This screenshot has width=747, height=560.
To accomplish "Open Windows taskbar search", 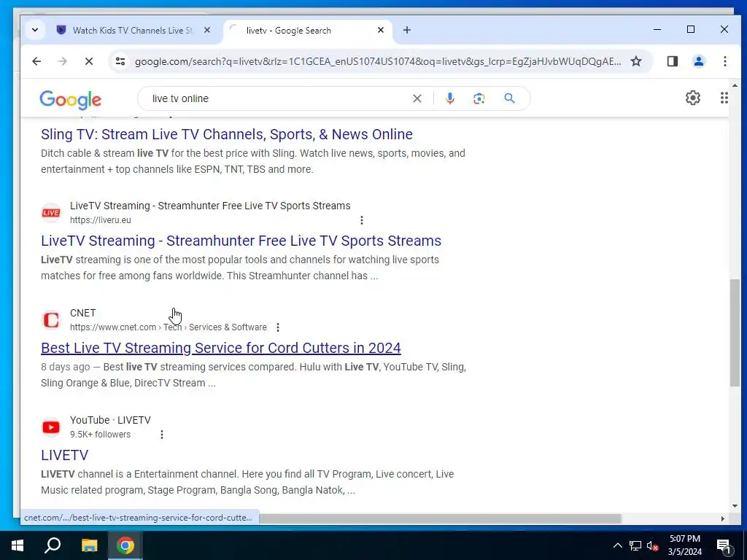I will 53,545.
